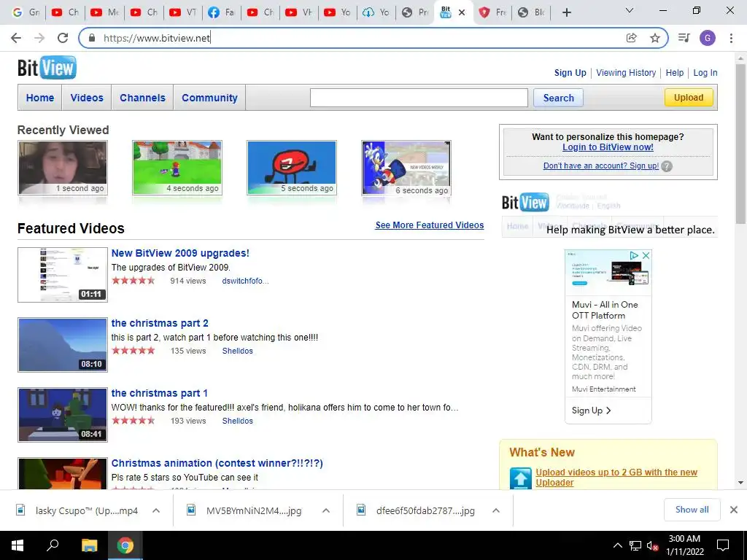The width and height of the screenshot is (747, 560).
Task: Click the AdChoices icon on the Muvi ad
Action: tap(634, 256)
